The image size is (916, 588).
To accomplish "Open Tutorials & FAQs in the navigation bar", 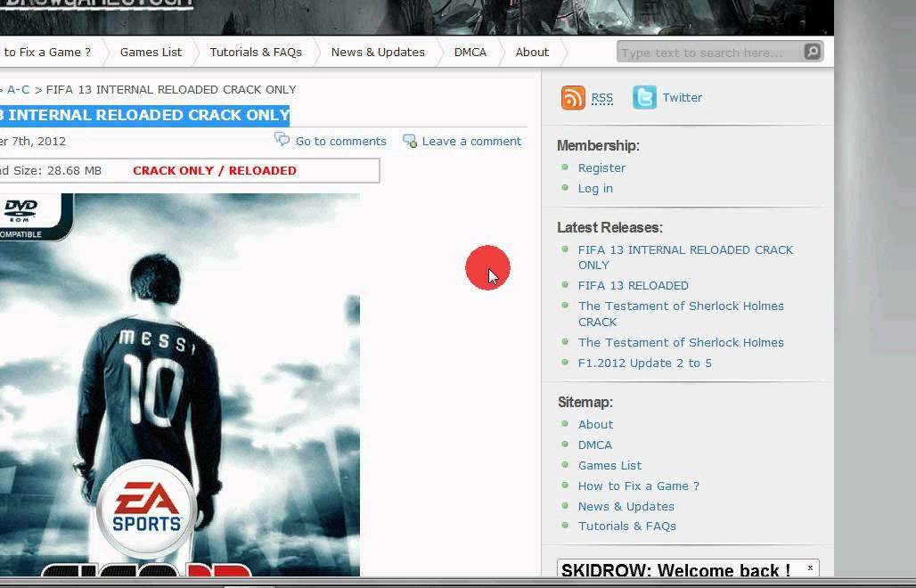I will [x=256, y=52].
